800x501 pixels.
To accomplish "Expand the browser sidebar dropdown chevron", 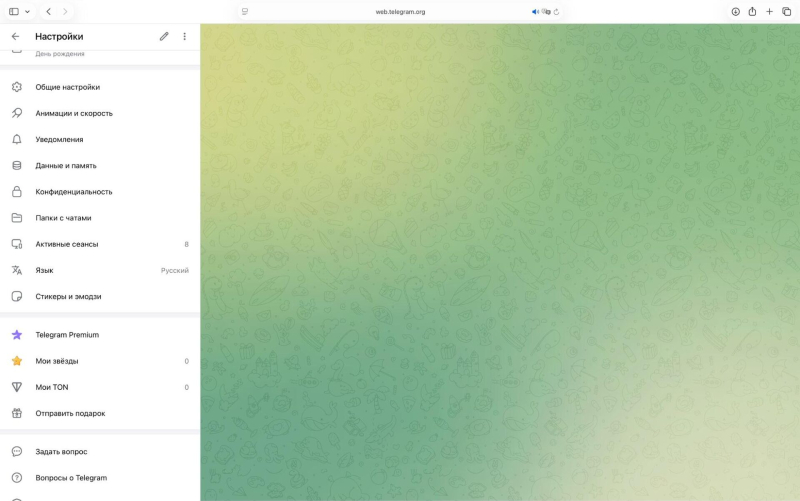I will (x=27, y=12).
